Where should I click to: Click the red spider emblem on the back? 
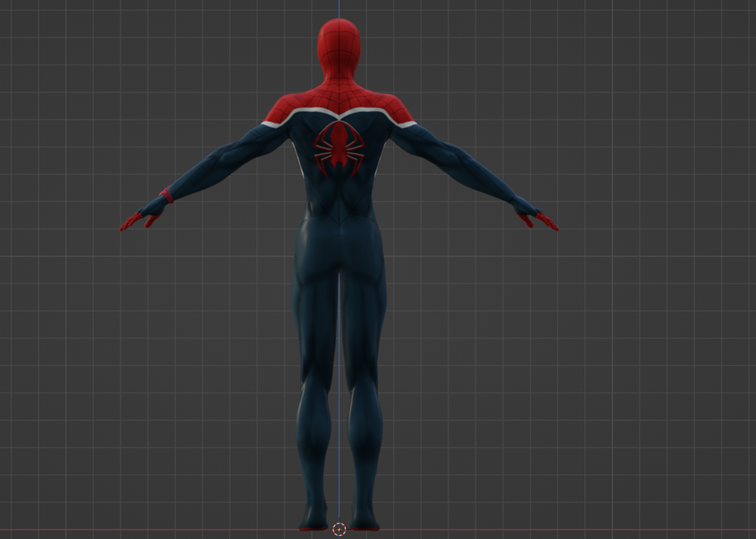[x=339, y=148]
